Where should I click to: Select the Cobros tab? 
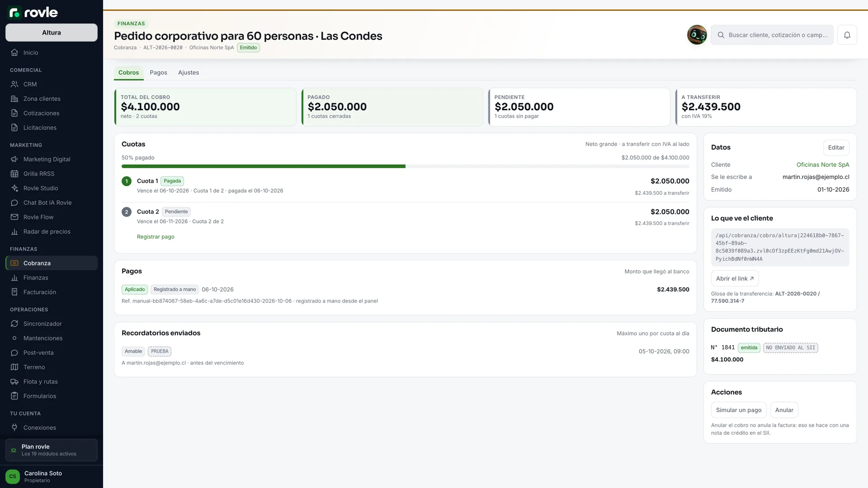pos(129,72)
